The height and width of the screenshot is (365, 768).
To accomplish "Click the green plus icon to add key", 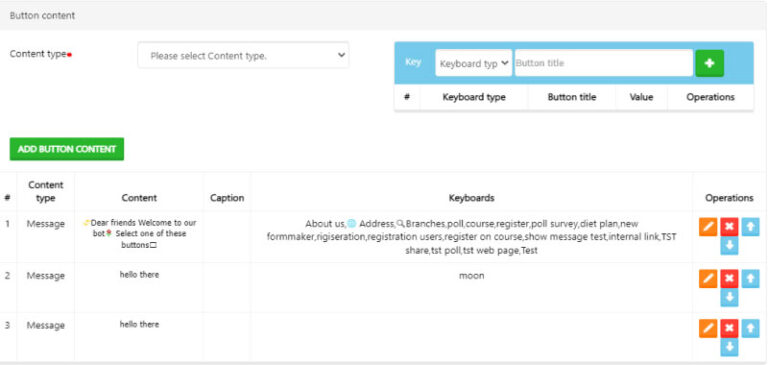I will (709, 63).
